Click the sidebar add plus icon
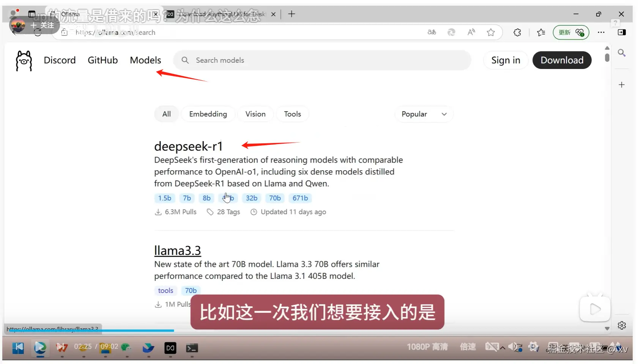Screen dimensions: 638x364 tap(622, 85)
